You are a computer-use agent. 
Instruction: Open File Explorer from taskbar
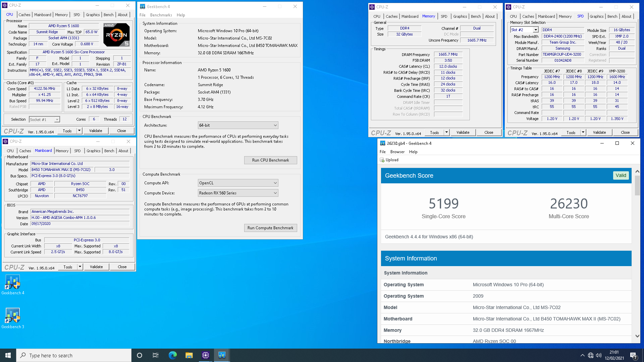[x=189, y=355]
